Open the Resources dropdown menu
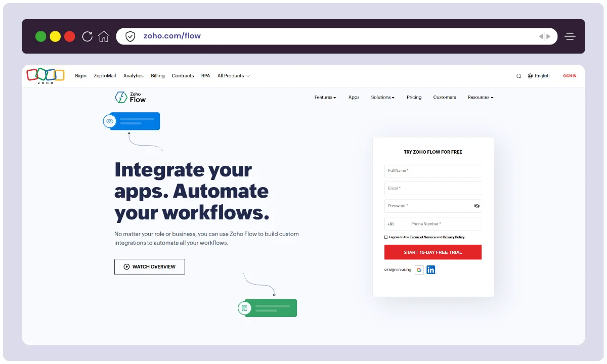Viewport: 607px width, 364px height. tap(481, 97)
